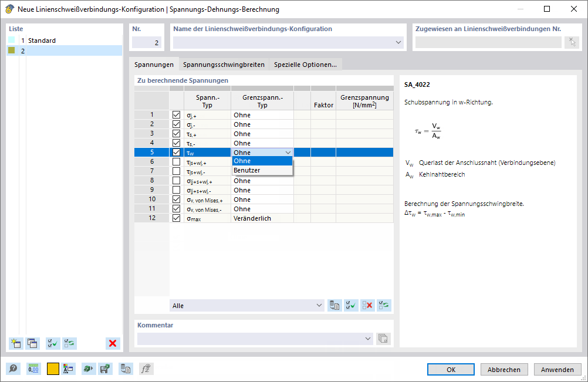Select list item 1 Standard
588x382 pixels.
[x=64, y=40]
